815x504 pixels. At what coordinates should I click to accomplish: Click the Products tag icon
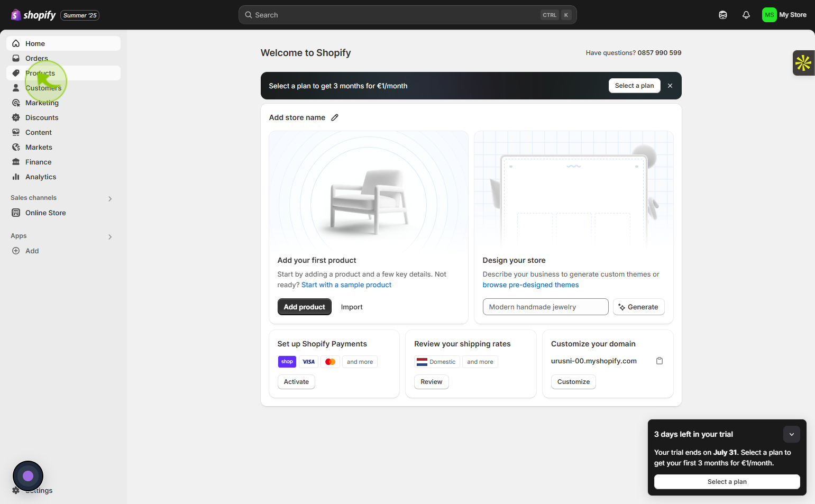[16, 73]
